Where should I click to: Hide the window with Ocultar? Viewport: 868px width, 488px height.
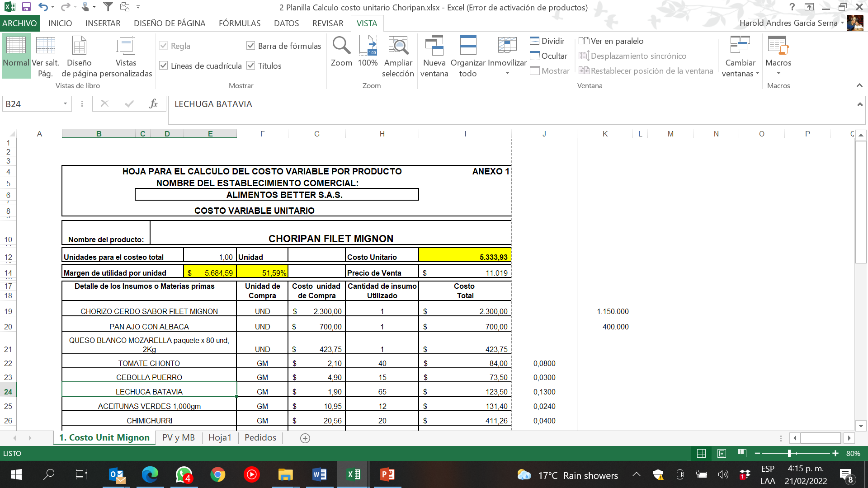tap(548, 56)
